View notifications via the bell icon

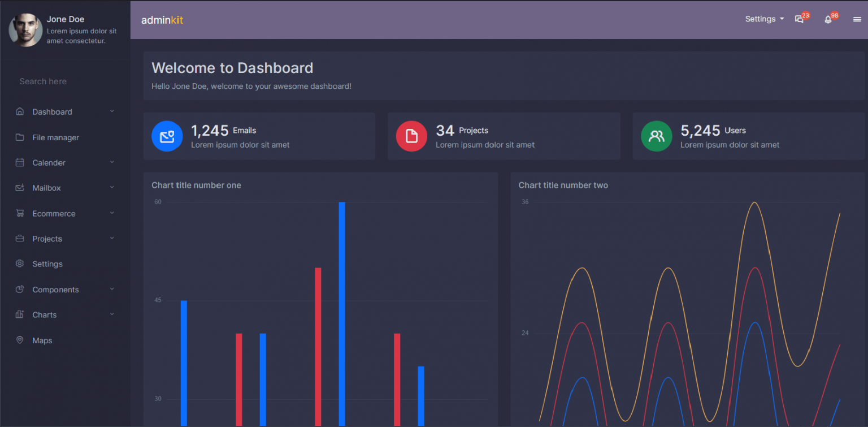[x=827, y=19]
